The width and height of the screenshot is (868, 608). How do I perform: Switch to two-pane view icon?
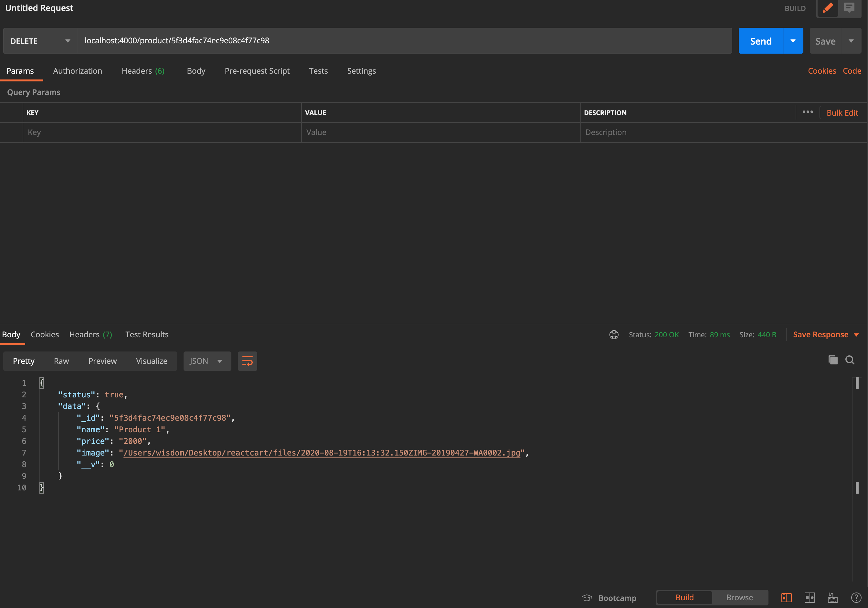[810, 597]
